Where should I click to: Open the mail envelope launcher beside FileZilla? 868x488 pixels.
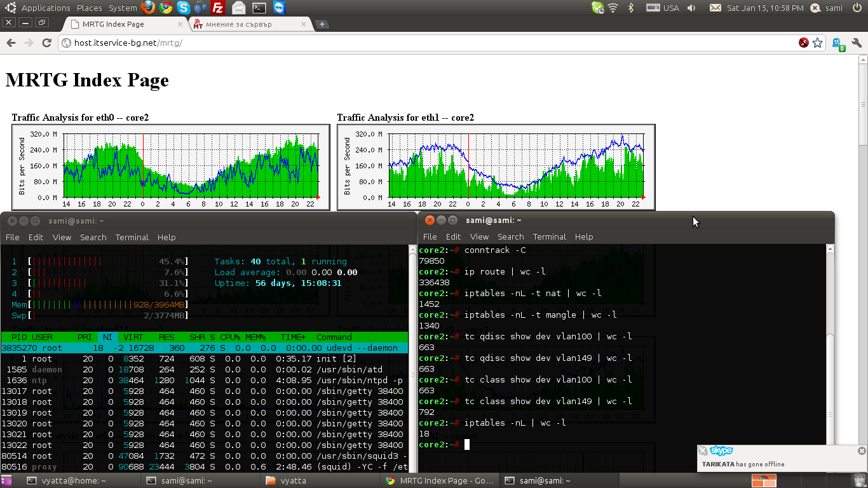click(238, 8)
